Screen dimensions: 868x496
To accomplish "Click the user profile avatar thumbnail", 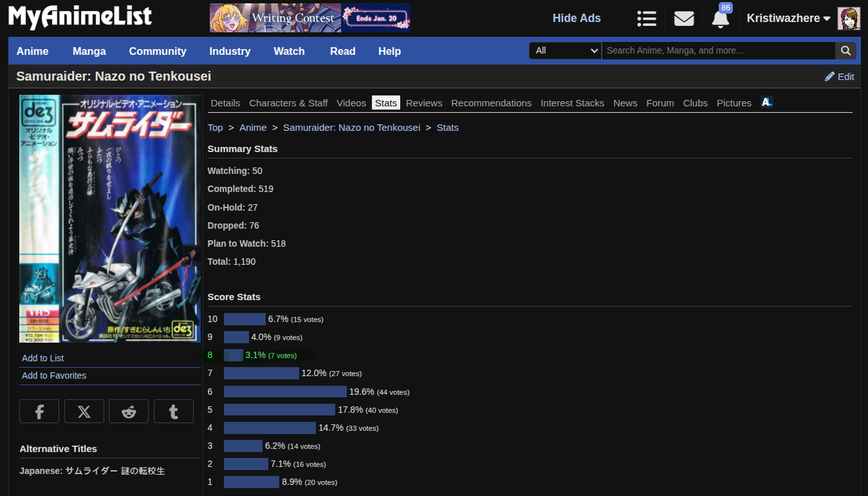I will tap(849, 18).
